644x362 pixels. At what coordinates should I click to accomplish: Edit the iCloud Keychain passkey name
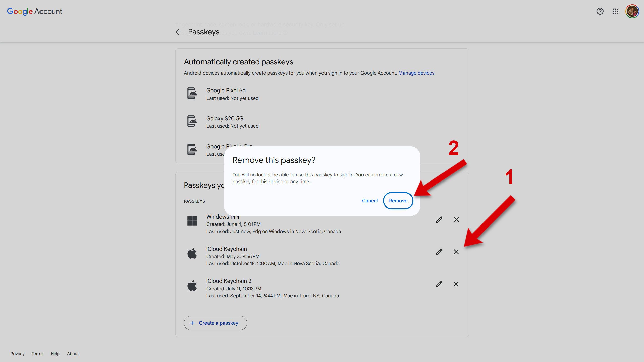439,252
